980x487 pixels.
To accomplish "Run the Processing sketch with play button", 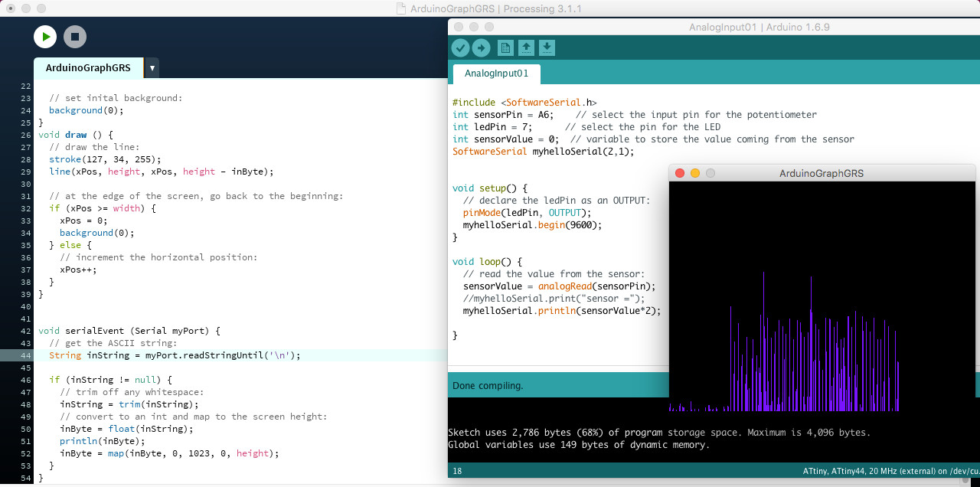I will pyautogui.click(x=45, y=36).
